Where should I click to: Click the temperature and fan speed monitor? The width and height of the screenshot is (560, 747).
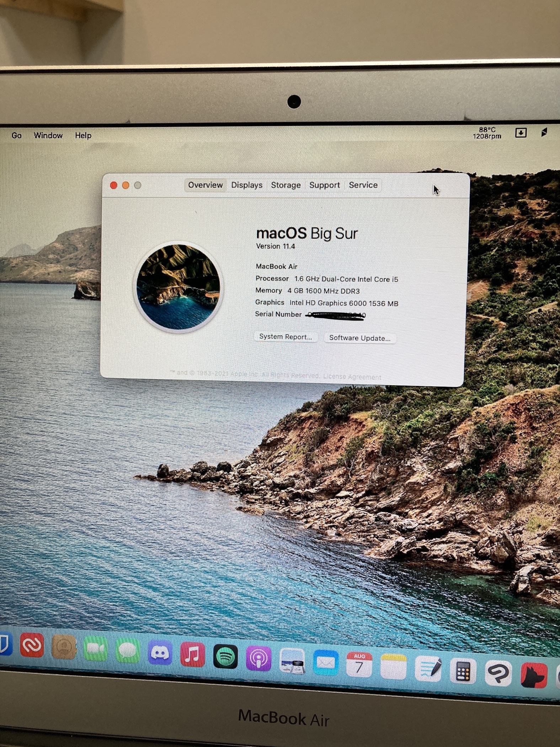click(x=487, y=133)
